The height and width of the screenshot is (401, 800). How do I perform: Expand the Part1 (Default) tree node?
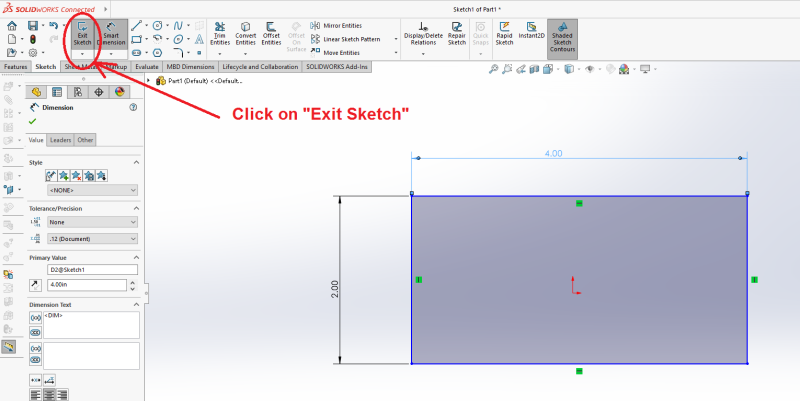pyautogui.click(x=148, y=81)
